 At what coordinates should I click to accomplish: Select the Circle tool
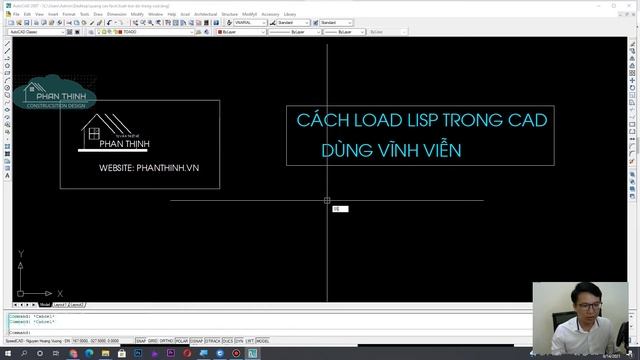pos(7,88)
